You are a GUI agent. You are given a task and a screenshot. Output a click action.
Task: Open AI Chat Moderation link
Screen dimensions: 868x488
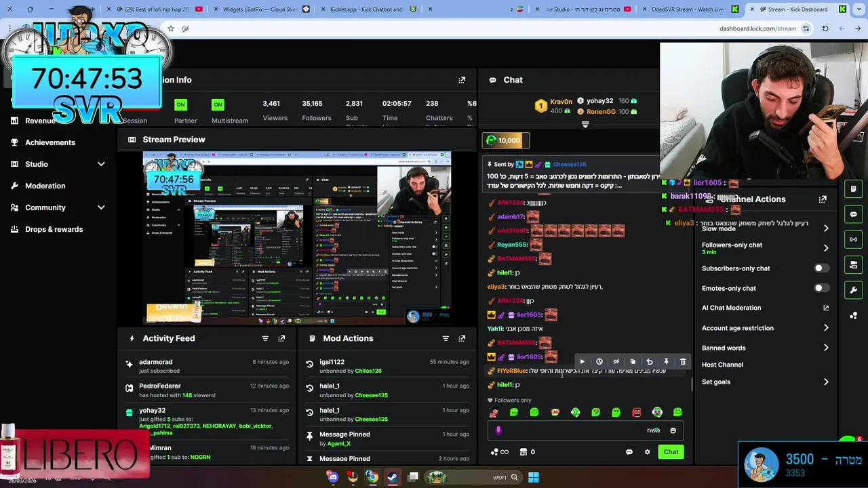pos(765,308)
